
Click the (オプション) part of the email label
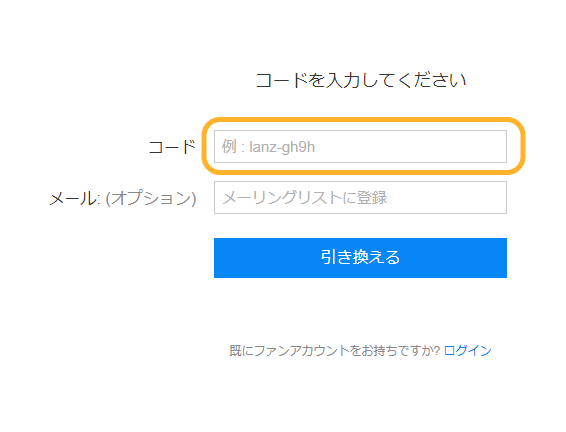pos(151,198)
